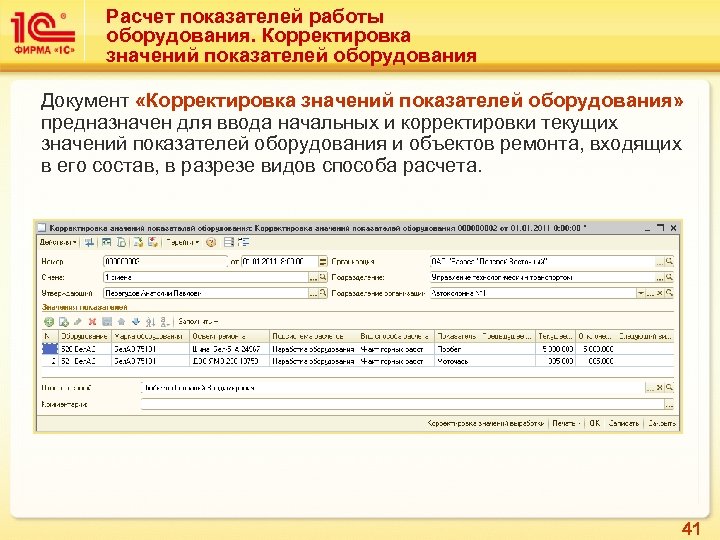The image size is (720, 540).
Task: Click the pencil edit row icon
Action: pos(78,322)
